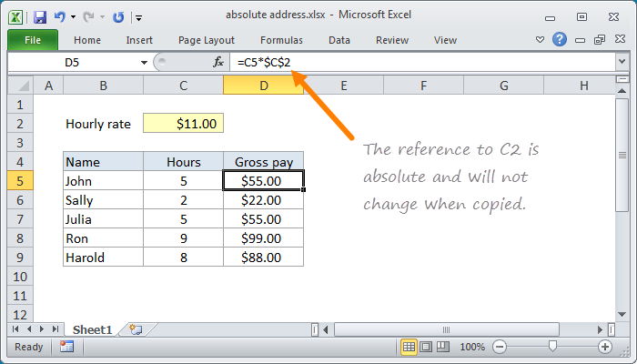Open Customize Quick Access Toolbar dropdown
The height and width of the screenshot is (364, 637).
coord(138,16)
